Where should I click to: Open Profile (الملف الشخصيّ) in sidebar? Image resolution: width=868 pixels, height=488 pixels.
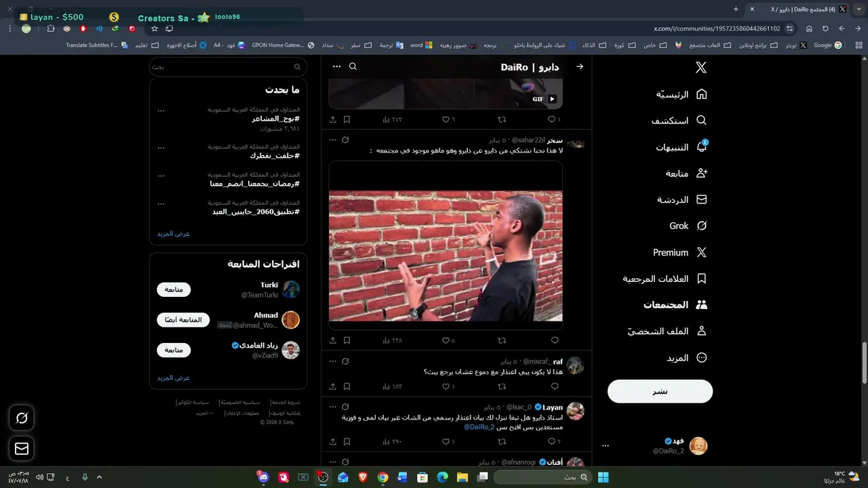coord(667,331)
